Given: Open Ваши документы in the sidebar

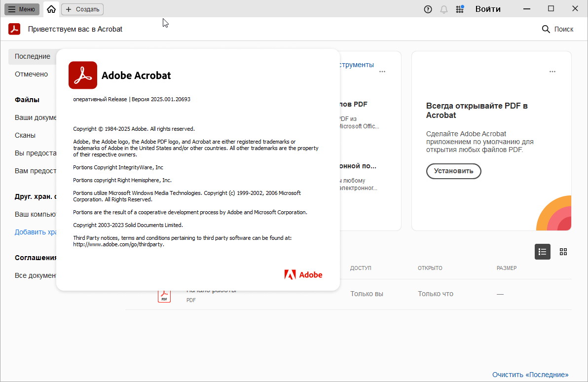Looking at the screenshot, I should tap(36, 117).
